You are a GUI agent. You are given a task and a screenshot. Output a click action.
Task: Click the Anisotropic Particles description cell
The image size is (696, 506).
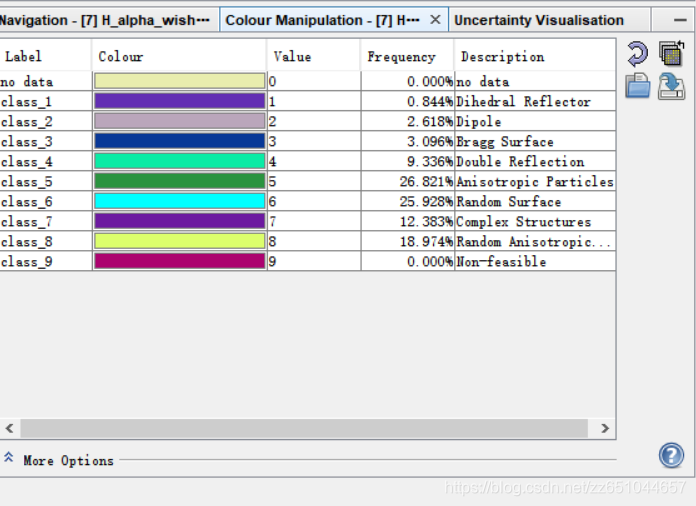(535, 181)
